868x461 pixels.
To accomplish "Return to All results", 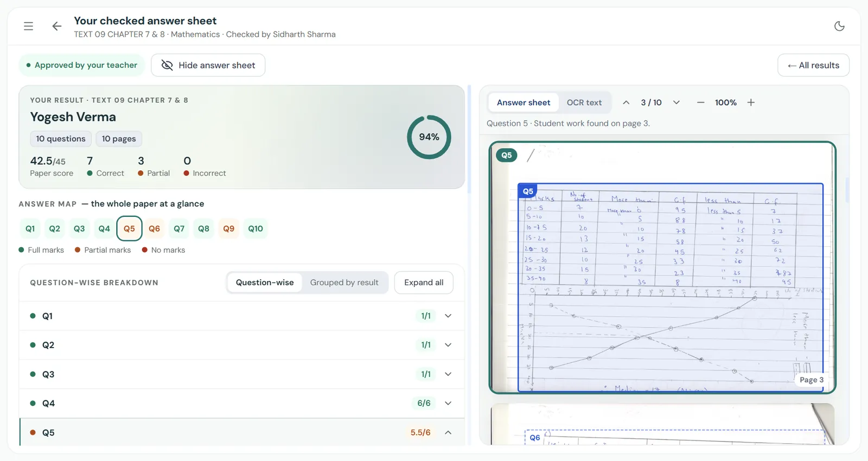I will [x=813, y=65].
